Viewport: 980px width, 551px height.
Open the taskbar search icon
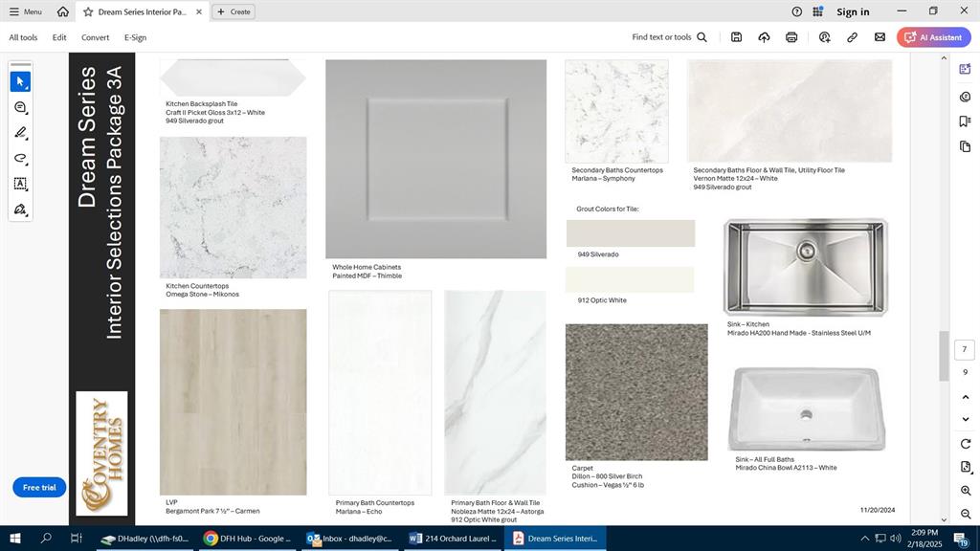pos(46,539)
